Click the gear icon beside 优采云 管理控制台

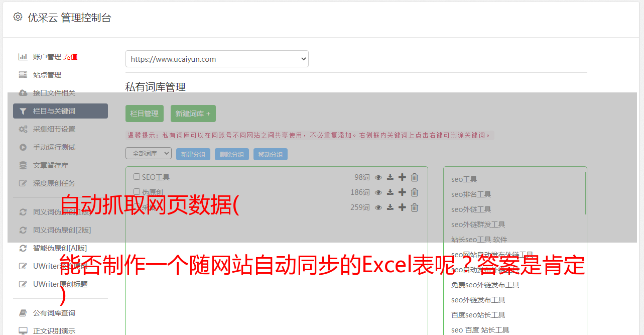18,17
